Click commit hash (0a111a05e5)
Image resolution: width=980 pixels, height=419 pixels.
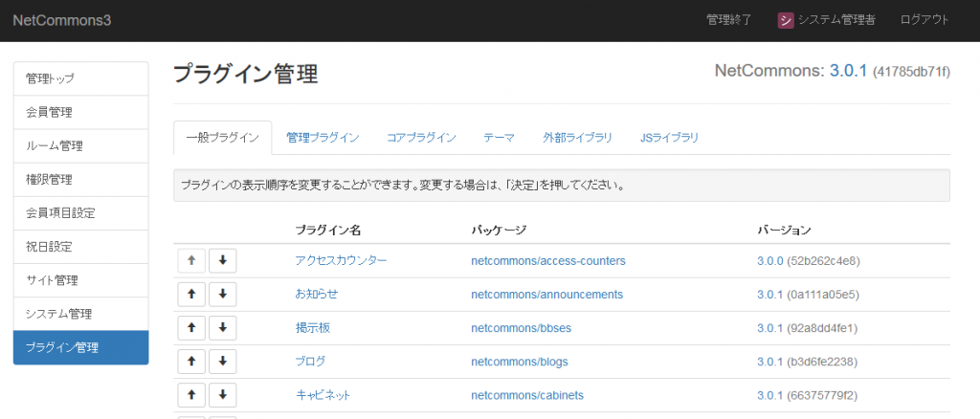pos(824,294)
